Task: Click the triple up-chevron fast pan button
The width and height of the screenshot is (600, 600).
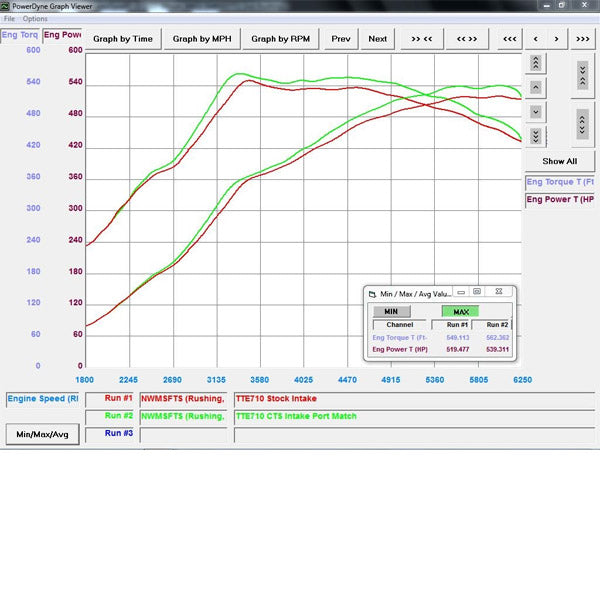Action: pyautogui.click(x=536, y=63)
